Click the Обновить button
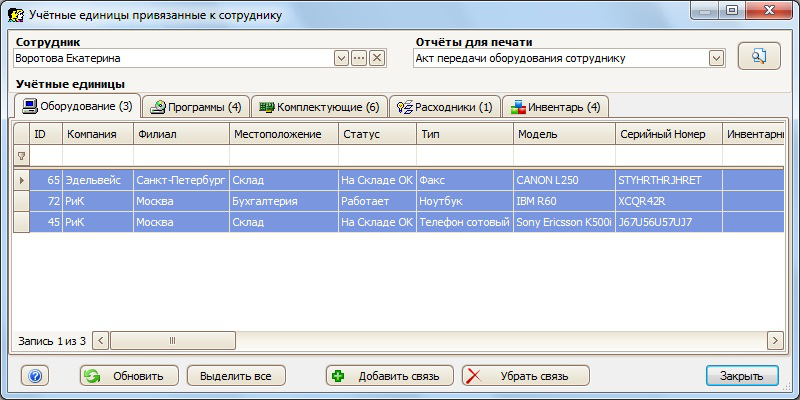Image resolution: width=800 pixels, height=400 pixels. pos(129,376)
